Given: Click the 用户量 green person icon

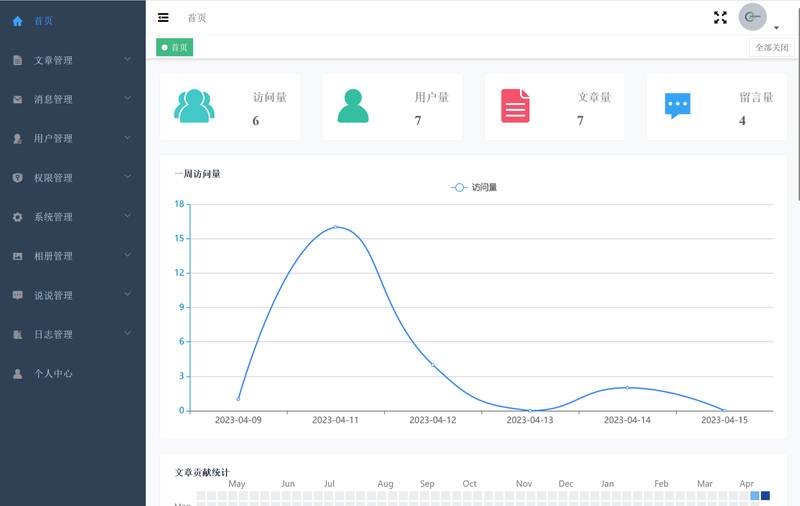Looking at the screenshot, I should [x=353, y=106].
